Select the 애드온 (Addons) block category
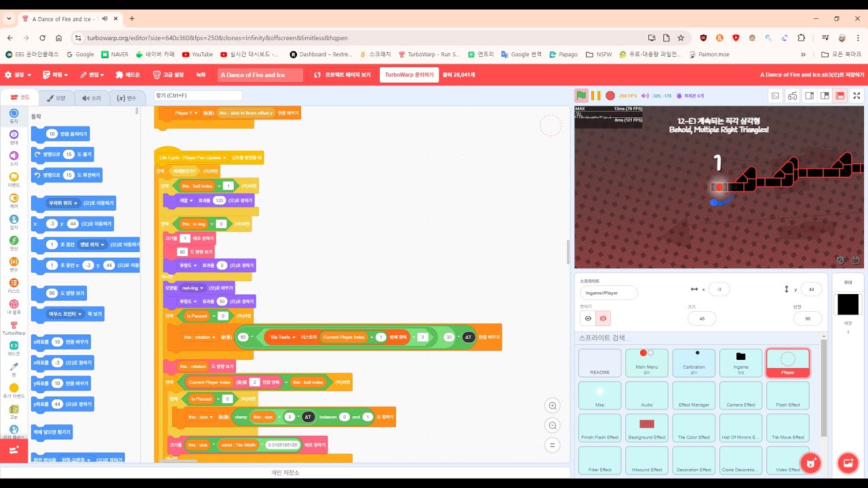 (14, 349)
